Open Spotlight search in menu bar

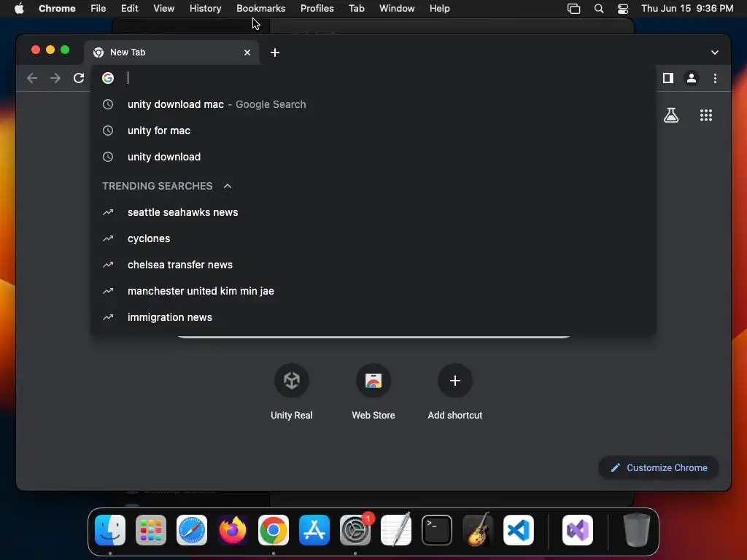point(599,9)
